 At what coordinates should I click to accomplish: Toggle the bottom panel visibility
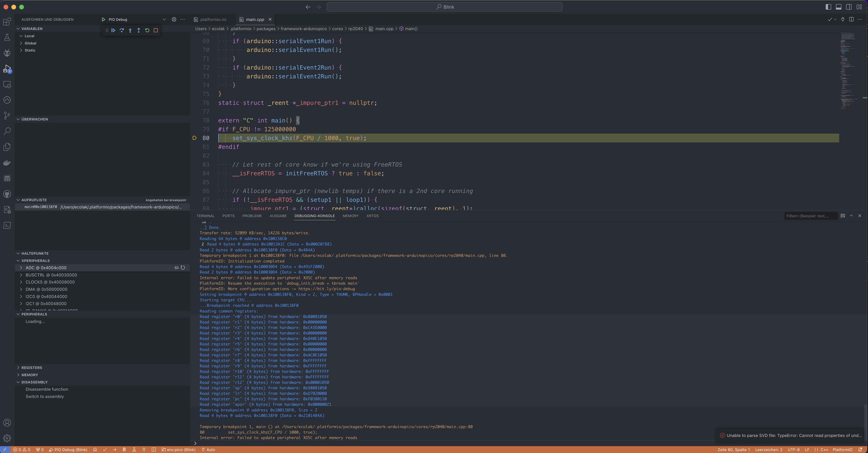[839, 7]
